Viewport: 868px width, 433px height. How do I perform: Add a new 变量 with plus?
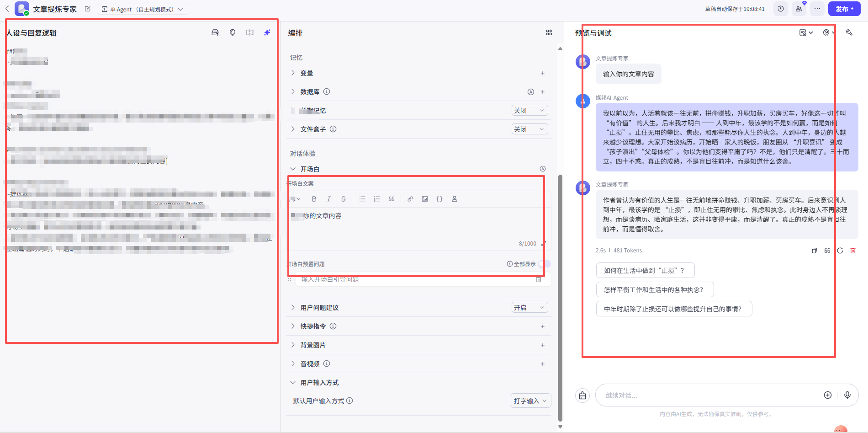click(x=543, y=73)
